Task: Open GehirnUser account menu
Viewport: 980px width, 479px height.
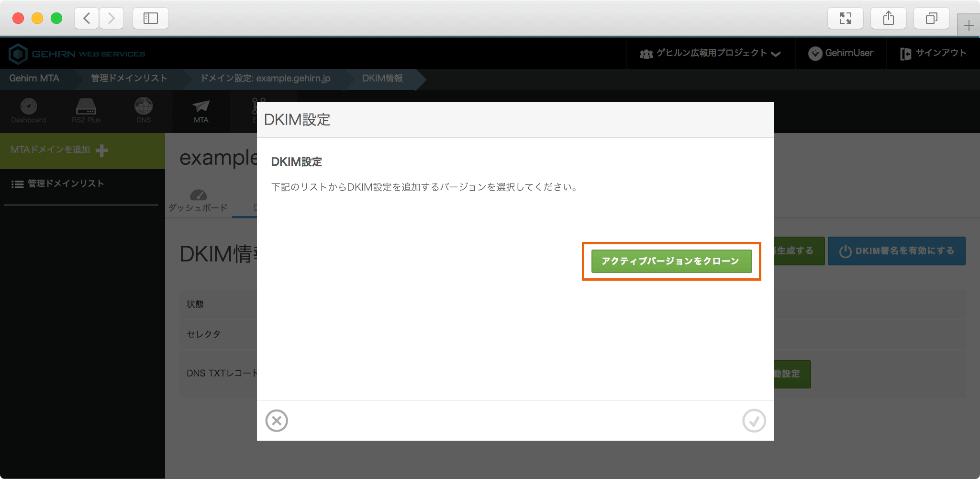Action: click(841, 53)
